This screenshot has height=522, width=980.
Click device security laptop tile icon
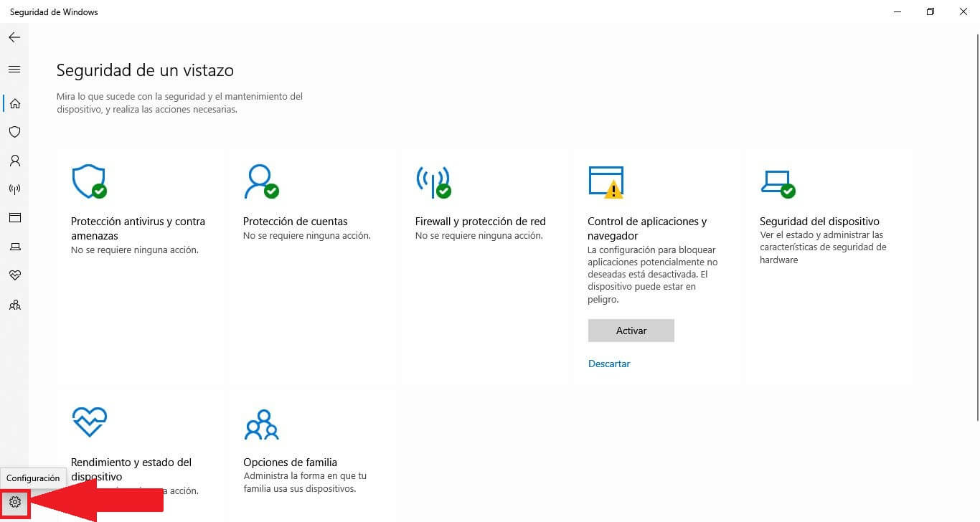tap(778, 184)
